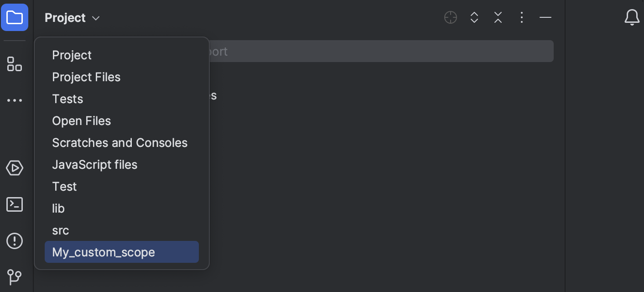Choose the Open Files scope
This screenshot has width=644, height=292.
[x=82, y=120]
